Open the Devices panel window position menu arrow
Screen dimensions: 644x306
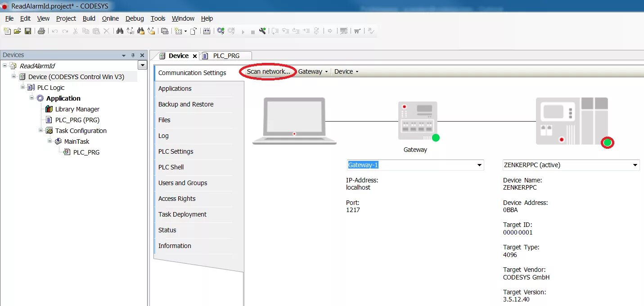(x=124, y=55)
